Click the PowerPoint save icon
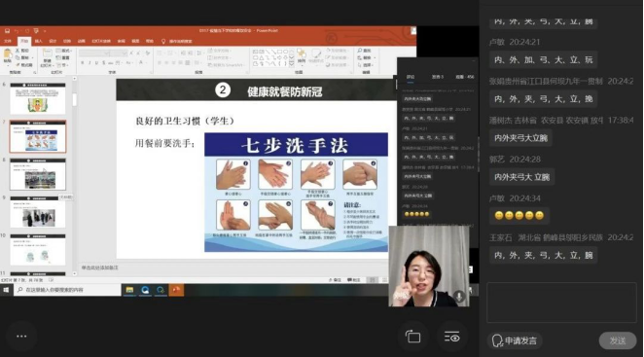 coord(7,31)
